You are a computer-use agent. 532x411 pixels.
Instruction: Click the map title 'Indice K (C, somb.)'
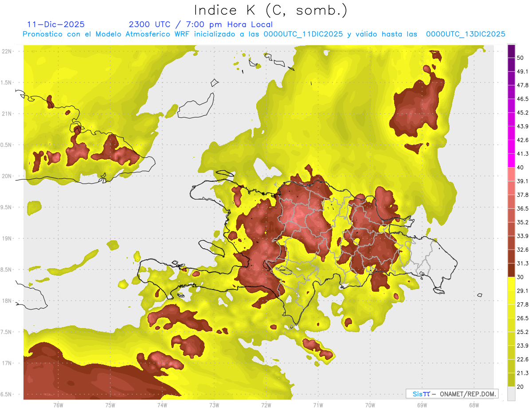270,10
